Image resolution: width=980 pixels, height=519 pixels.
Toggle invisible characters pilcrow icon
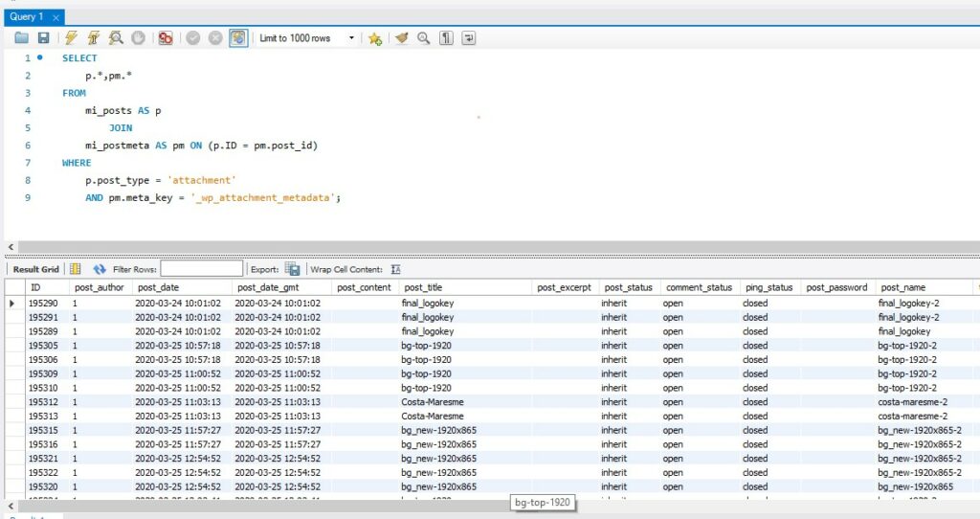coord(446,38)
